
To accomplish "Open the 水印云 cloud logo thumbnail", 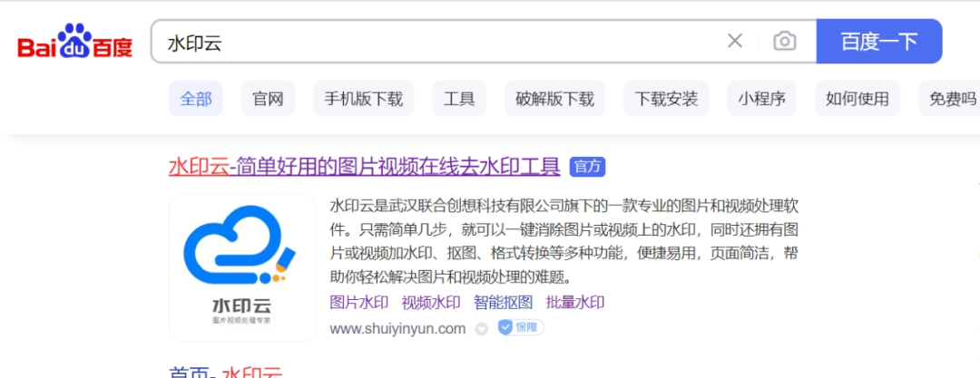I will [x=242, y=268].
